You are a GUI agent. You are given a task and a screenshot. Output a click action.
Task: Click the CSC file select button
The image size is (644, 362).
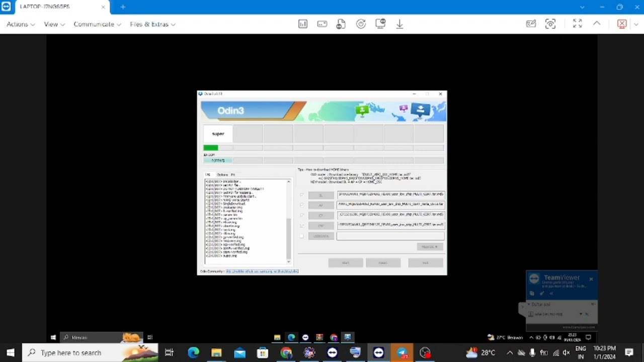pos(321,226)
